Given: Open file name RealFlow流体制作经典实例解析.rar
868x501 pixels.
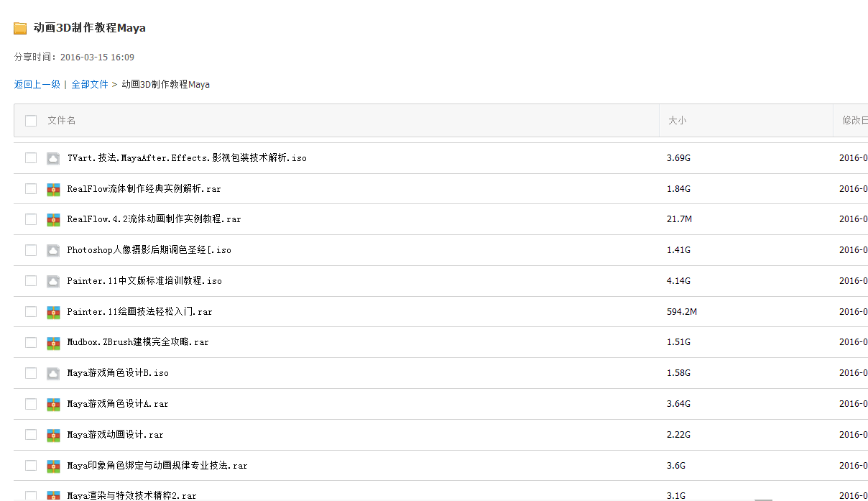Looking at the screenshot, I should point(144,189).
